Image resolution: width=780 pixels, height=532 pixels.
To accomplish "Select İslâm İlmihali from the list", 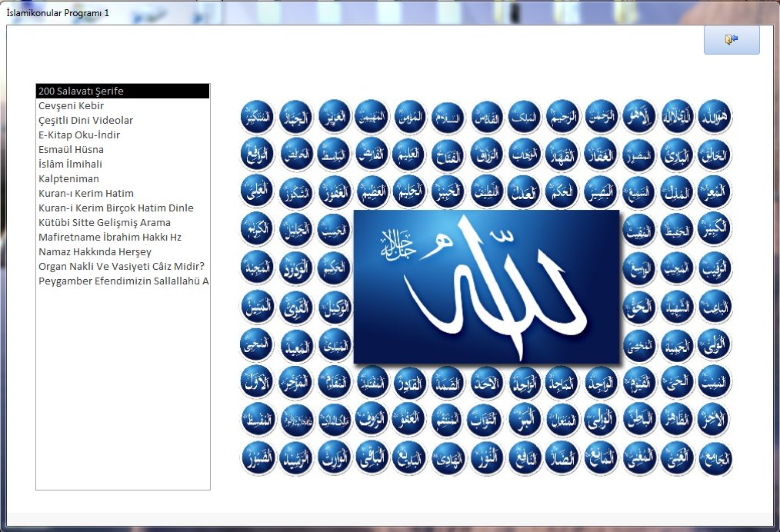I will point(70,165).
